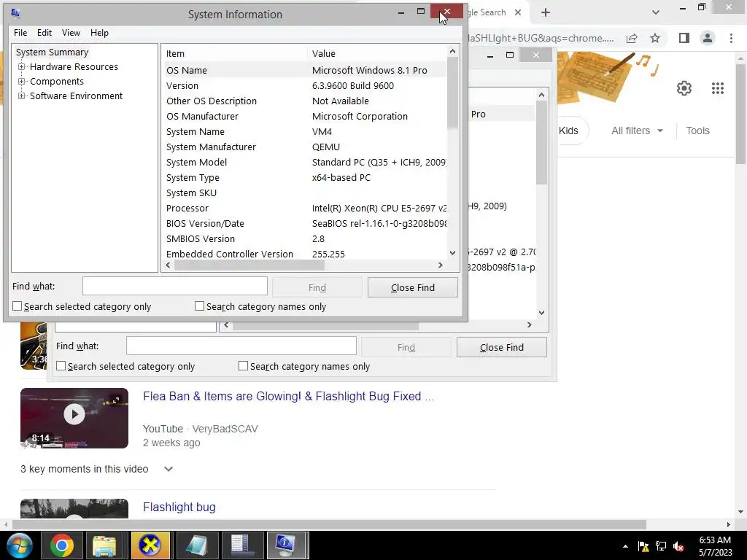
Task: Open the Google apps grid icon
Action: 718,88
